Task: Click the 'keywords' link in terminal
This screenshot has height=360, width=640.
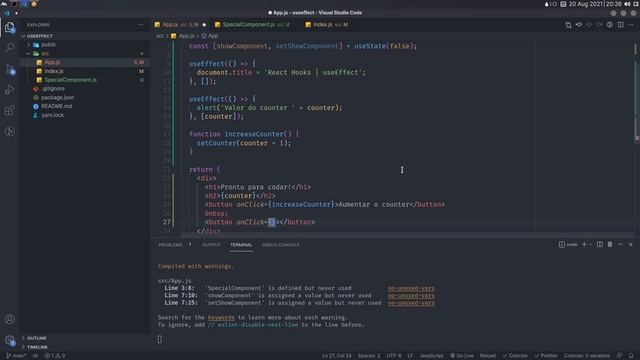Action: (221, 318)
